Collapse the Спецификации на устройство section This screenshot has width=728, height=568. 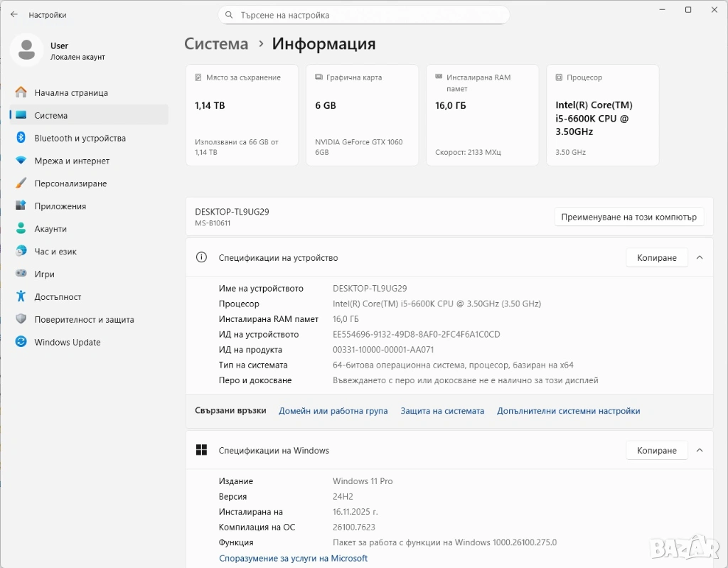pos(700,257)
